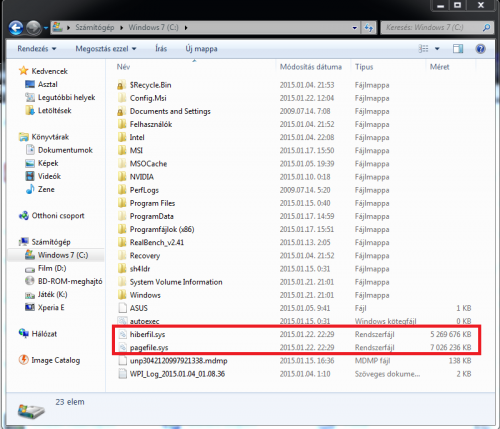500x429 pixels.
Task: Select the pagefile.sys file
Action: point(149,348)
